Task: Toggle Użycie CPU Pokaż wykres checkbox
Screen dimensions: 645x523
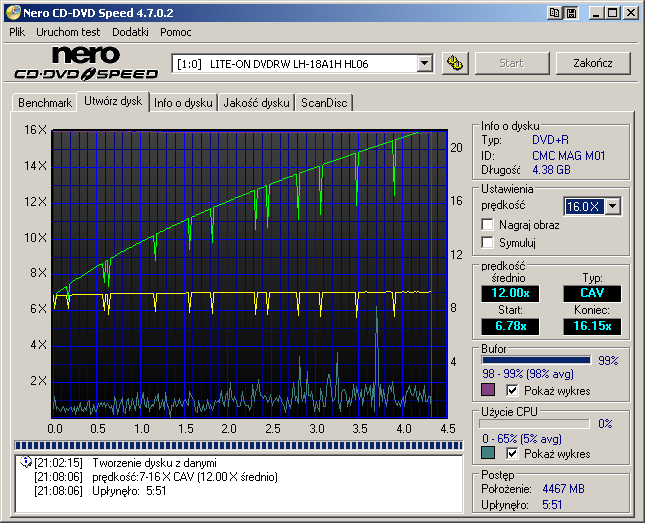Action: click(x=512, y=453)
